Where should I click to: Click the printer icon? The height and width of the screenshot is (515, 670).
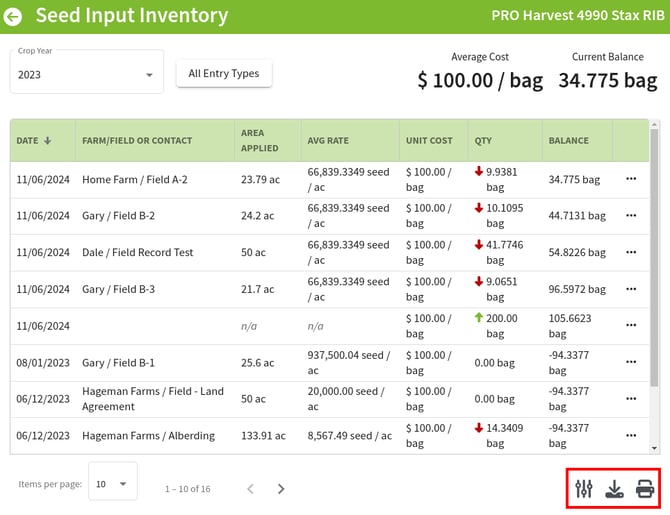click(x=646, y=489)
